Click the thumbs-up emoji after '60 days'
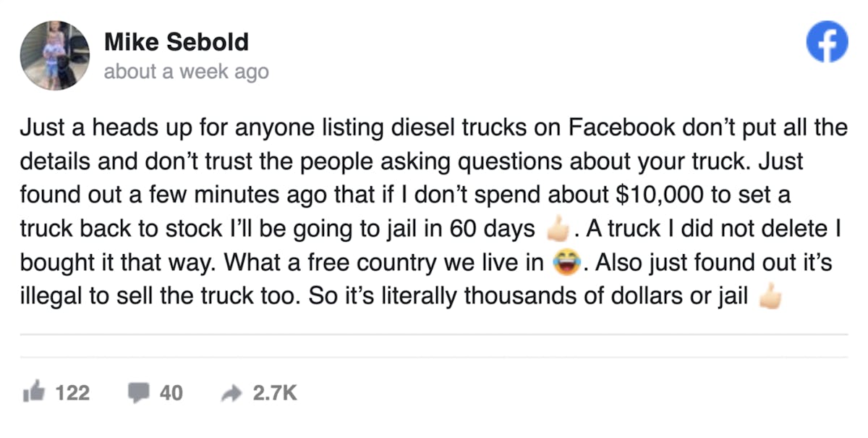868x438 pixels. click(558, 229)
